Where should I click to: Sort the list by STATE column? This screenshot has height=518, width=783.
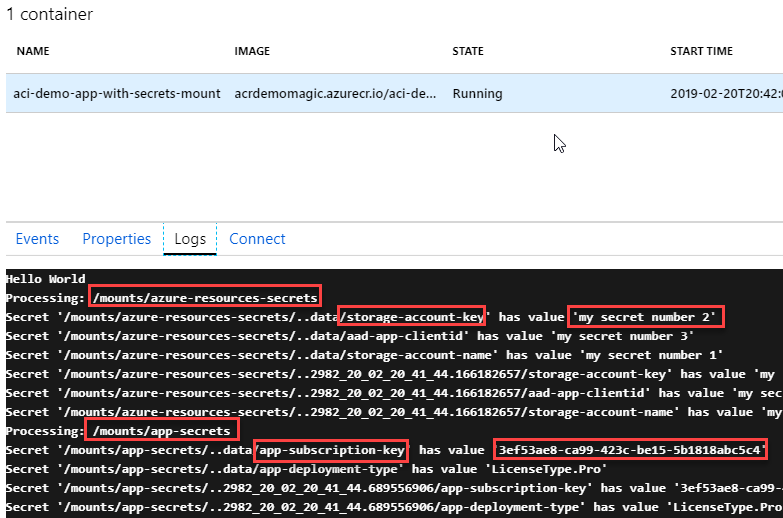(468, 51)
